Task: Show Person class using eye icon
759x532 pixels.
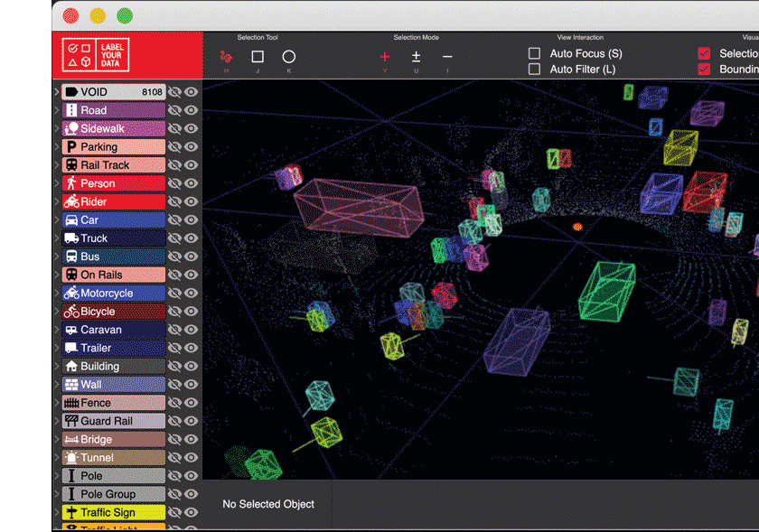Action: (x=192, y=183)
